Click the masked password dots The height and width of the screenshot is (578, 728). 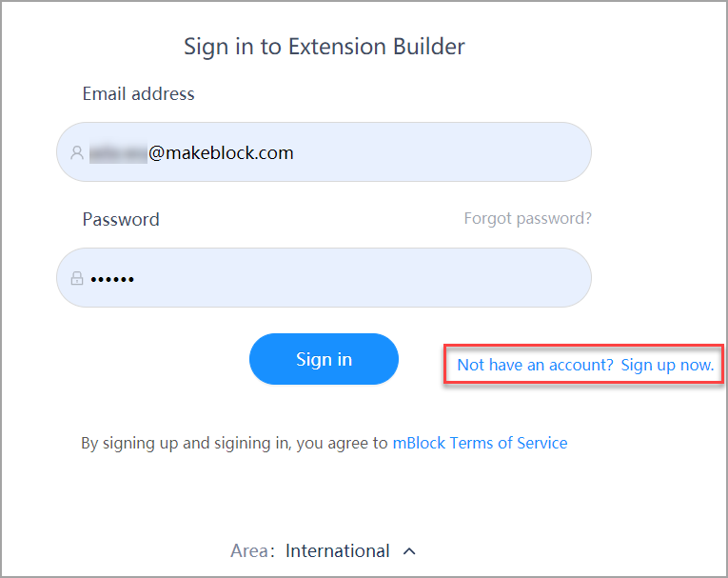point(112,279)
